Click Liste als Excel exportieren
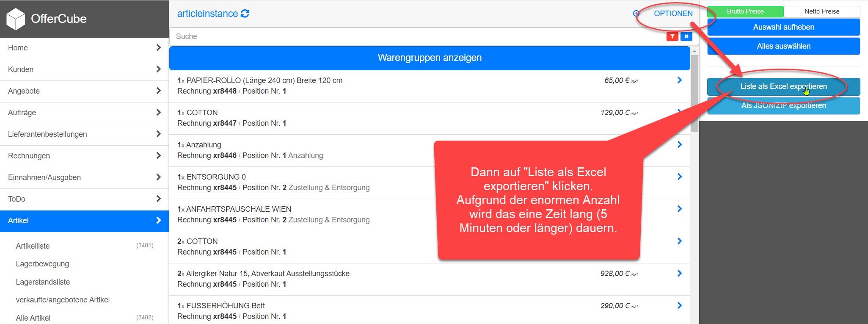Image resolution: width=868 pixels, height=324 pixels. [x=783, y=86]
